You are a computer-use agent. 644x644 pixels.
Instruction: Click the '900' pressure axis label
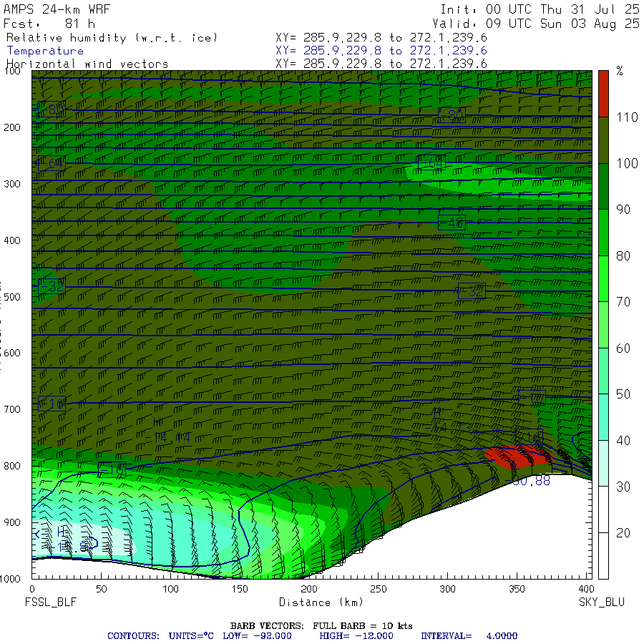[12, 522]
